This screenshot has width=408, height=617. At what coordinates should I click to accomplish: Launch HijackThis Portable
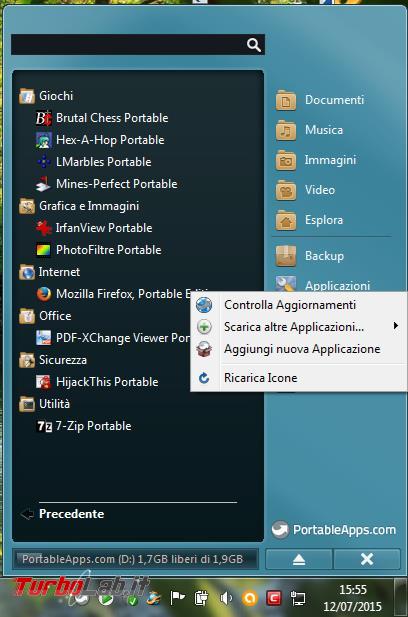tap(97, 382)
